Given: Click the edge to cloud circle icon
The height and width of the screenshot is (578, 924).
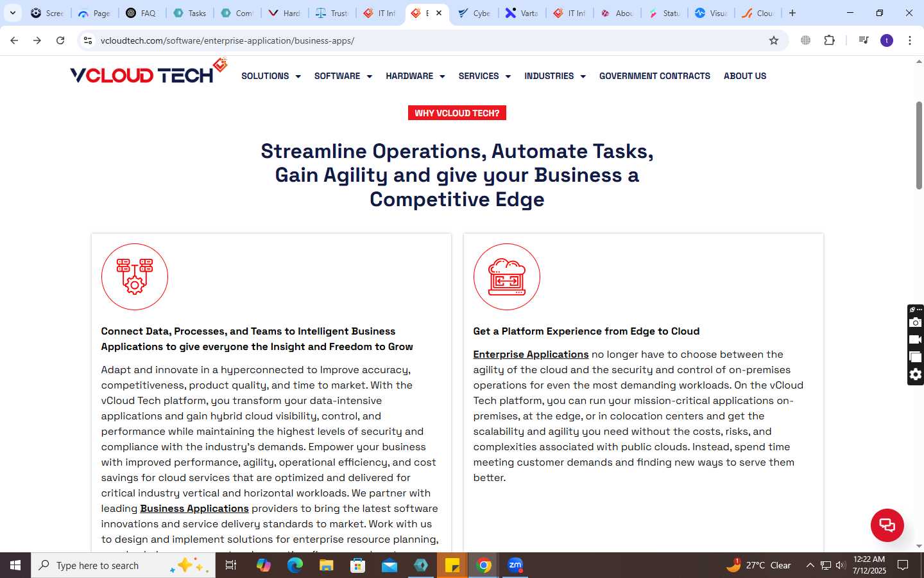Looking at the screenshot, I should 507,277.
